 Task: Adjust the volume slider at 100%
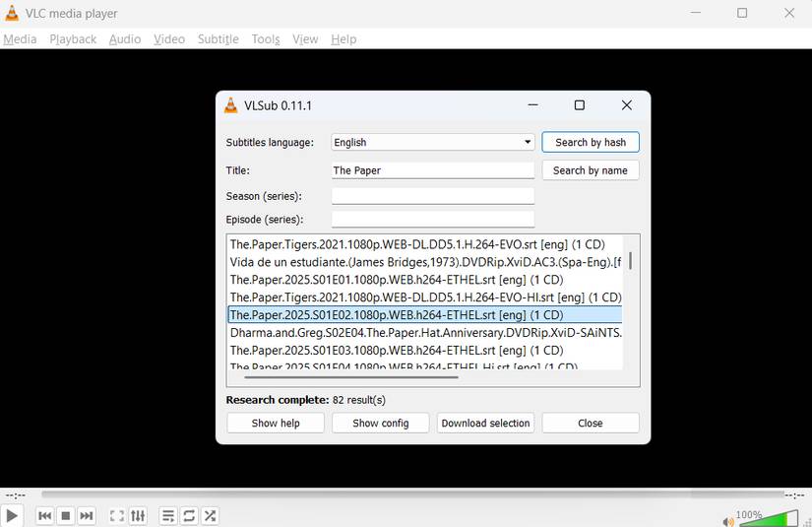pyautogui.click(x=768, y=519)
